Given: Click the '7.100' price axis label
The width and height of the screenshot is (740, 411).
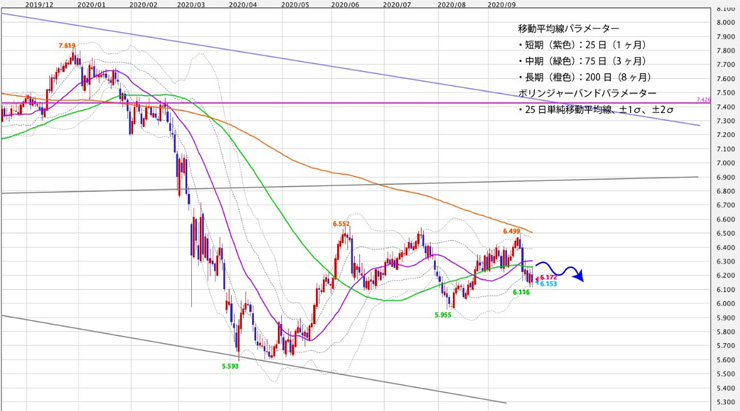Looking at the screenshot, I should tap(725, 149).
